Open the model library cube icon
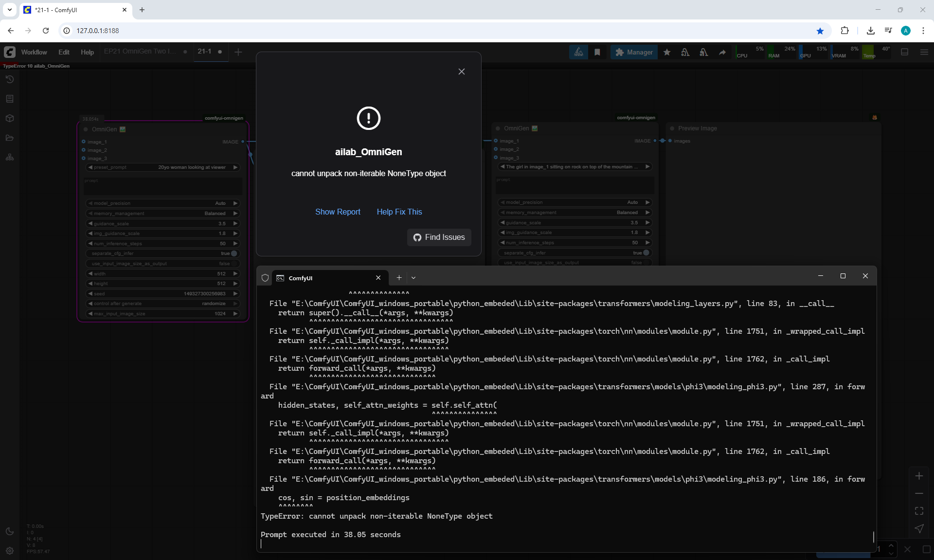The image size is (934, 560). point(10,118)
